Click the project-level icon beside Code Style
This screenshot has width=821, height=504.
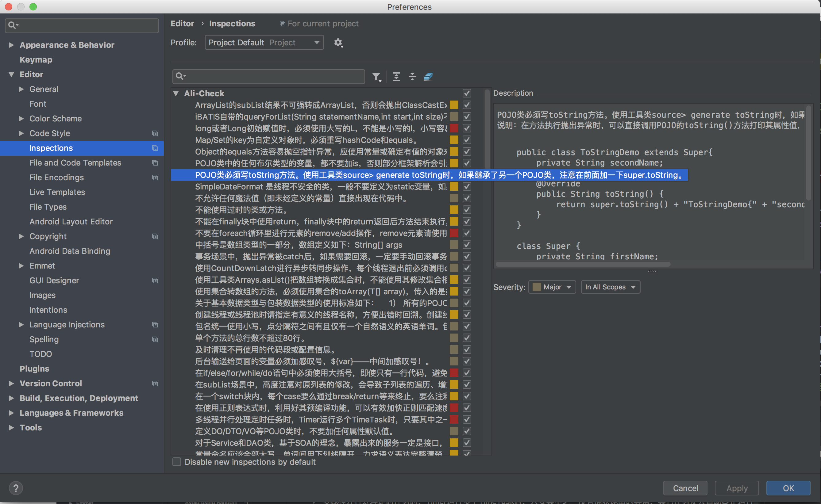tap(155, 133)
